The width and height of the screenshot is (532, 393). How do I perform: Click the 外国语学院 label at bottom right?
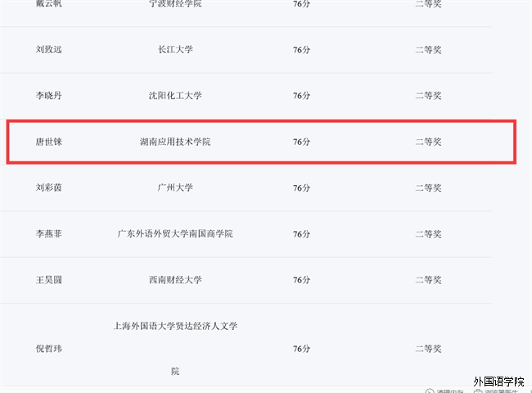tap(498, 382)
